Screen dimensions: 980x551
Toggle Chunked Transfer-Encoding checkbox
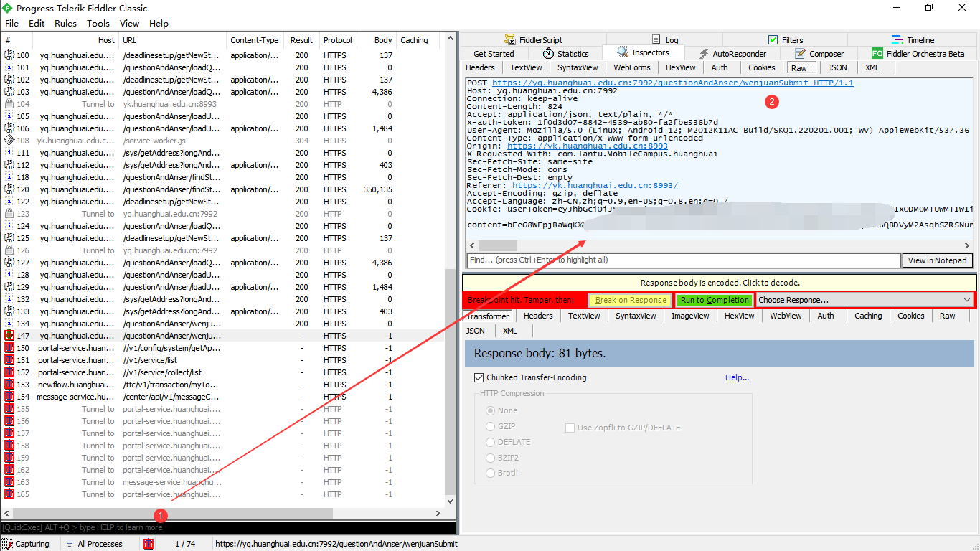(479, 377)
